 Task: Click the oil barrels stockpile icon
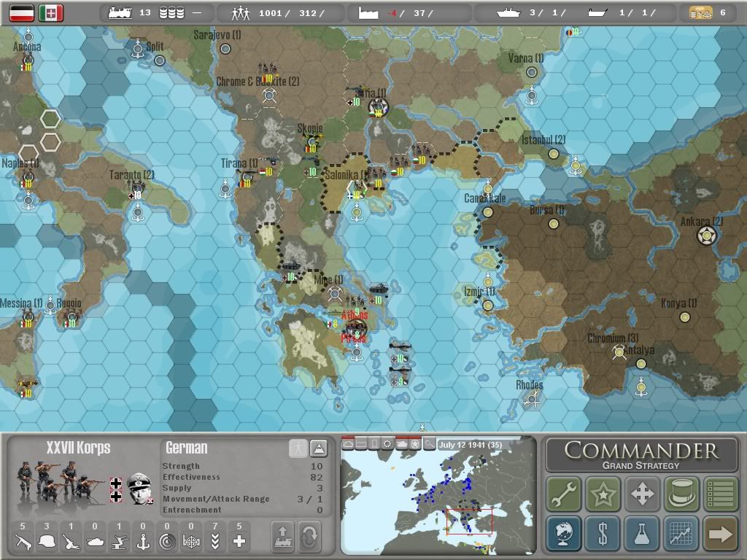tap(171, 13)
